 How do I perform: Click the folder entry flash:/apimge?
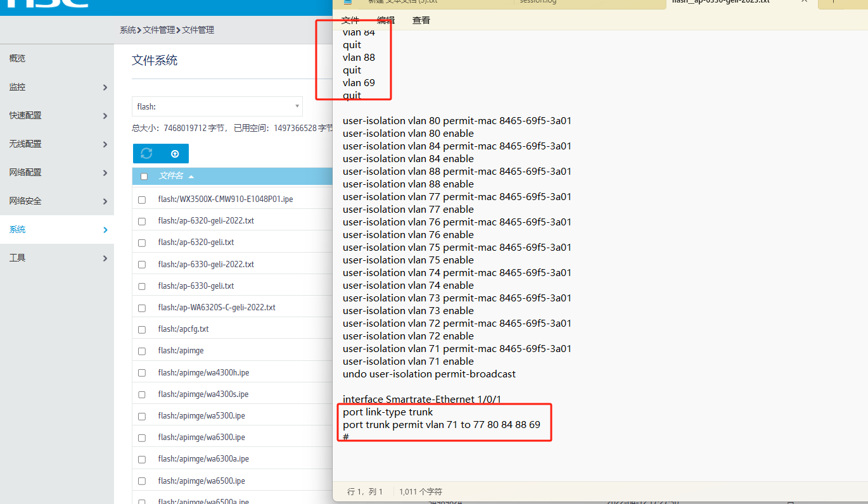tap(181, 351)
